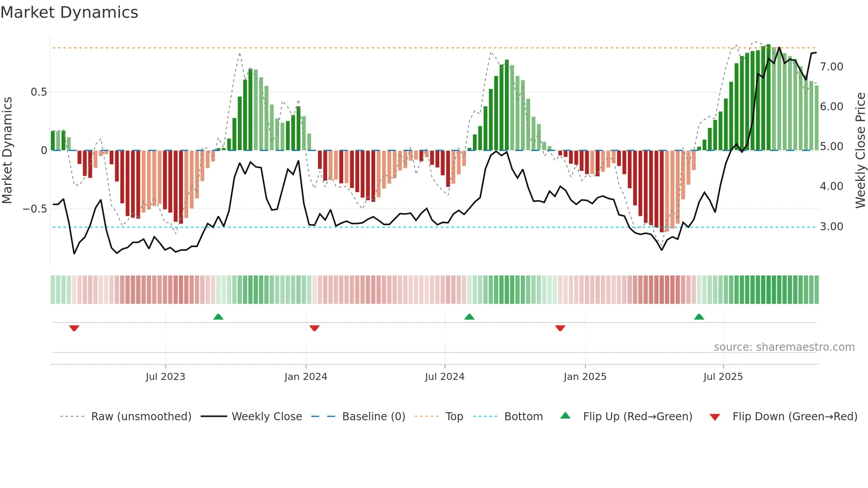
Task: Hide the Bottom line via legend
Action: pyautogui.click(x=523, y=417)
